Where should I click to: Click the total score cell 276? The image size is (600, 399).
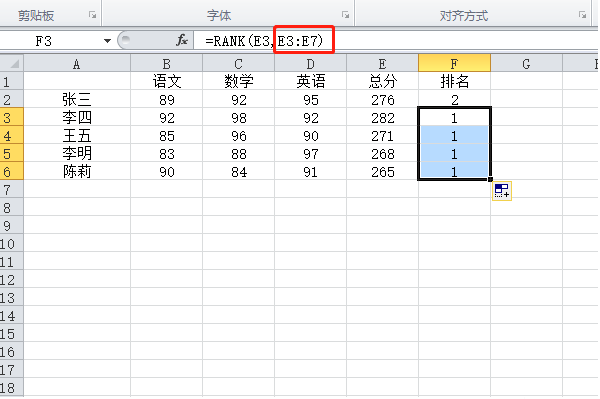click(382, 99)
